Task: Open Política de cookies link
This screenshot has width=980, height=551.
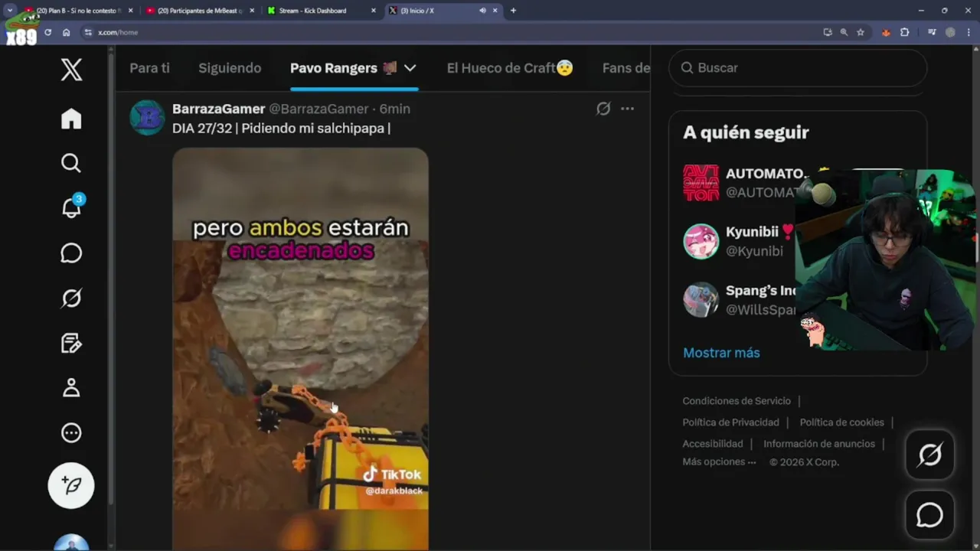Action: 841,422
